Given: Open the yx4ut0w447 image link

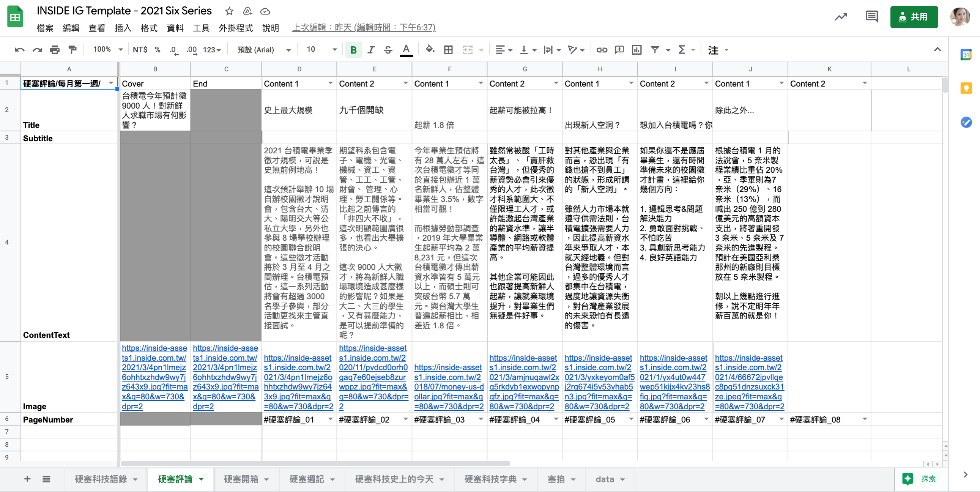Looking at the screenshot, I should [674, 382].
